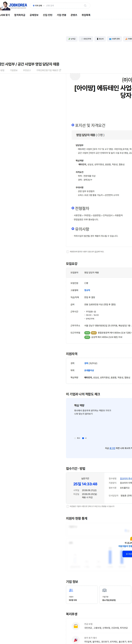Image resolution: width=132 pixels, height=644 pixels.
Task: Click the JOB 검색 search field
Action: 64,5
